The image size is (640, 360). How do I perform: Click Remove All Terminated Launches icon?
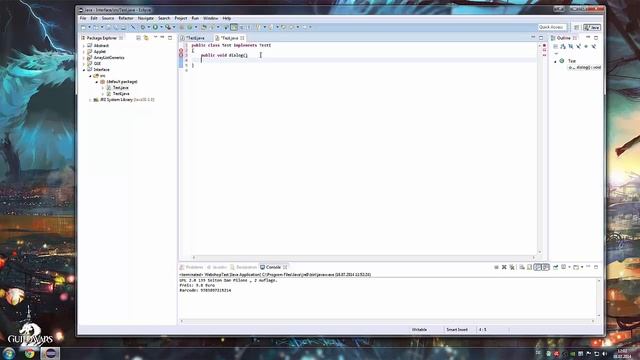tap(512, 267)
